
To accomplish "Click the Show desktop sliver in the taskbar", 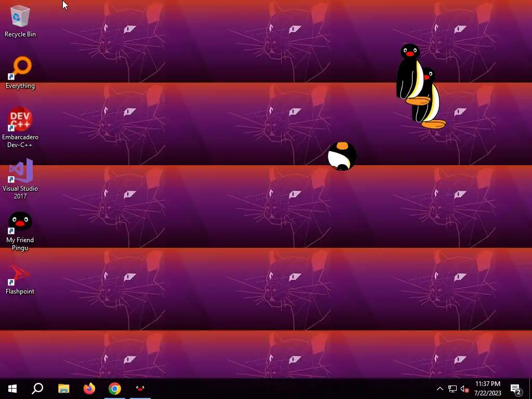I will pyautogui.click(x=530, y=389).
